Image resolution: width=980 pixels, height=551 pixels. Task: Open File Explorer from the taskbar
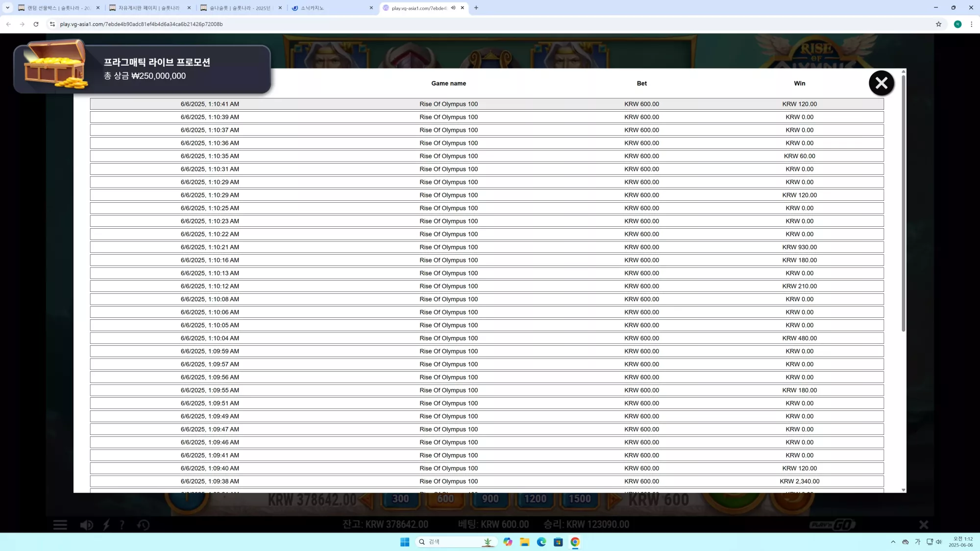tap(525, 542)
